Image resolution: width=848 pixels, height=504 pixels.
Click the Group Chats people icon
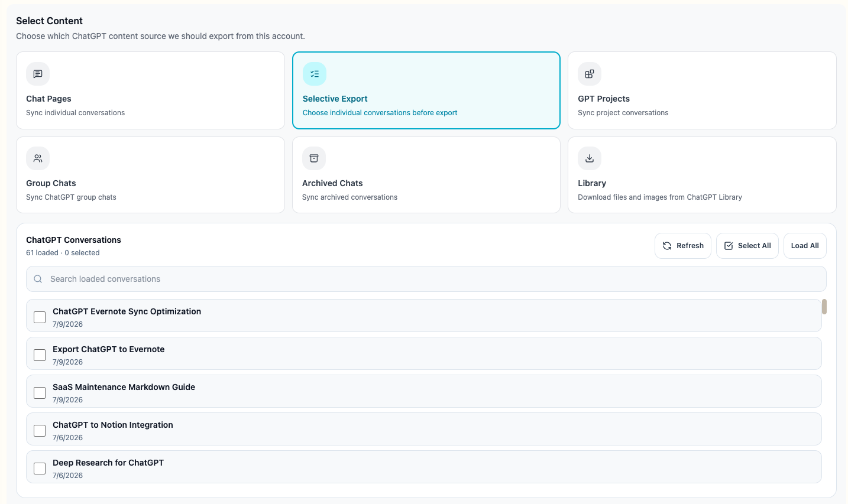[x=38, y=158]
